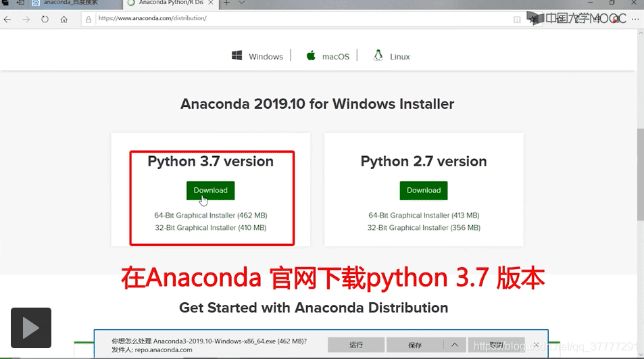This screenshot has height=359, width=644.
Task: Click the Python 2.7 version heading
Action: click(x=424, y=162)
